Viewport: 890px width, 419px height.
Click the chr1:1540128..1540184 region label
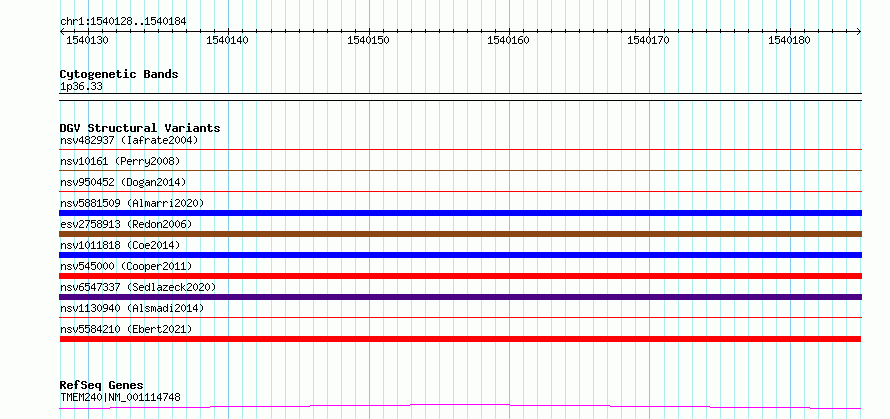pyautogui.click(x=123, y=21)
